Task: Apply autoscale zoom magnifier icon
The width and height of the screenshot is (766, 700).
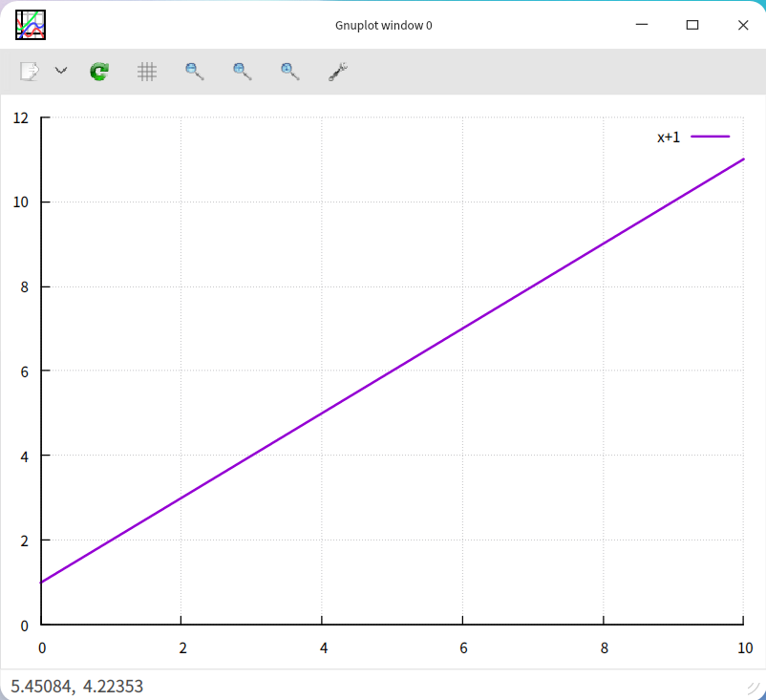Action: click(290, 72)
